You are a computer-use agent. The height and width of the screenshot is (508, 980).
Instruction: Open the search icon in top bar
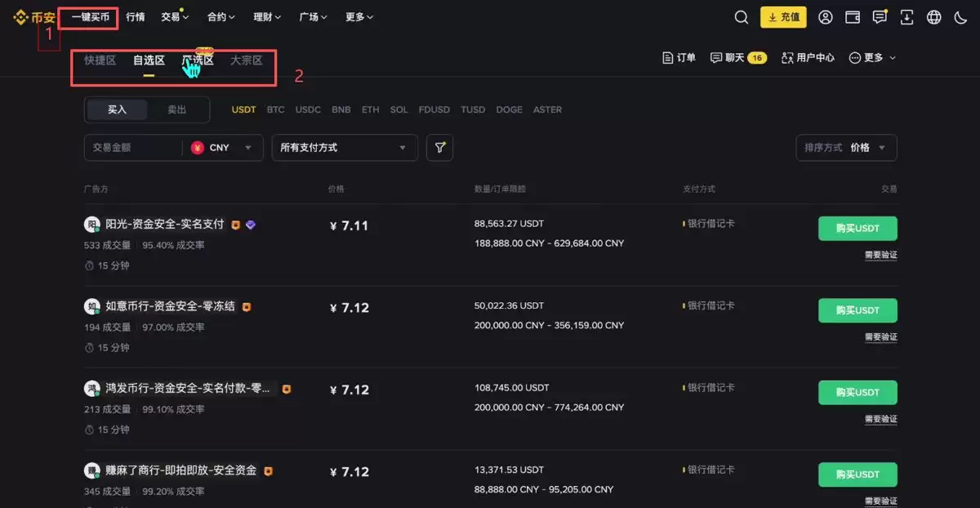(741, 16)
